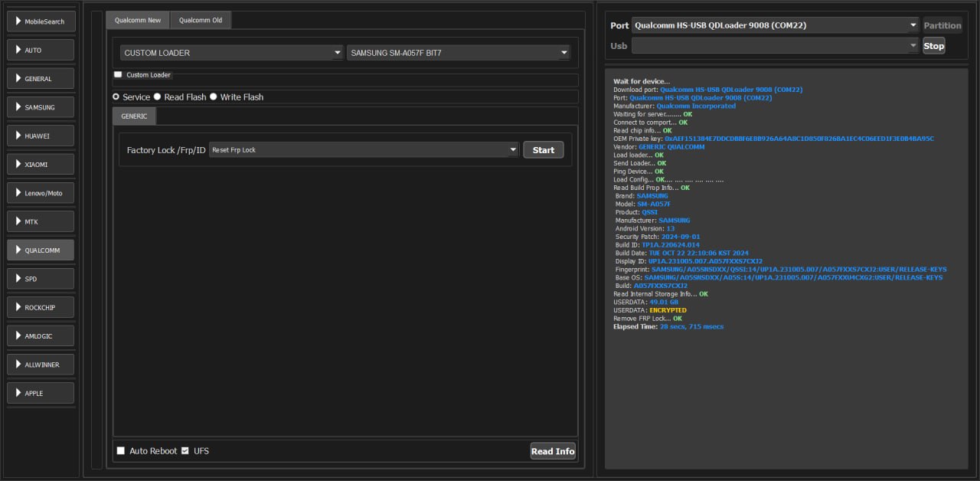This screenshot has width=980, height=481.
Task: Click the 'Android Version: 13' log entry
Action: pyautogui.click(x=645, y=229)
